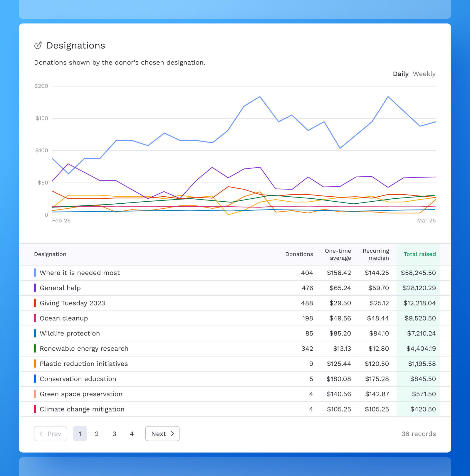Image resolution: width=470 pixels, height=476 pixels.
Task: Click the General help purple color marker
Action: point(35,288)
